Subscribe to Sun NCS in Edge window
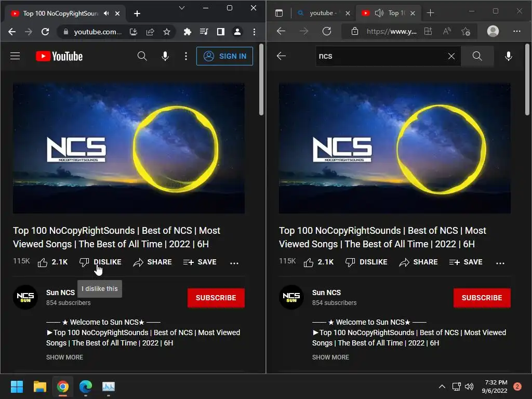Screen dimensions: 532x399 coord(482,298)
